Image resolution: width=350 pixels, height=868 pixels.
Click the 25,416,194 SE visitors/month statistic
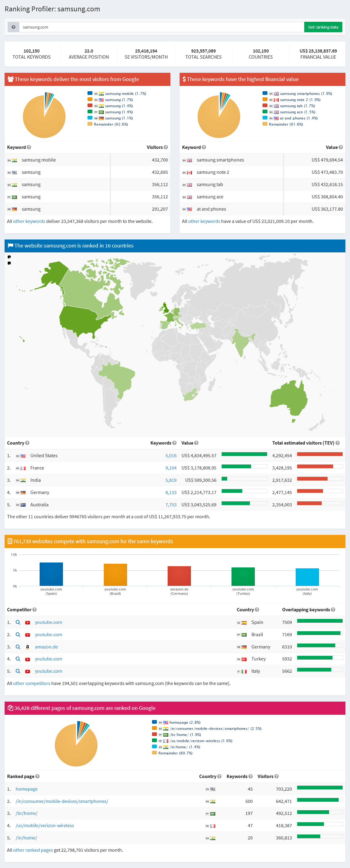tap(146, 51)
